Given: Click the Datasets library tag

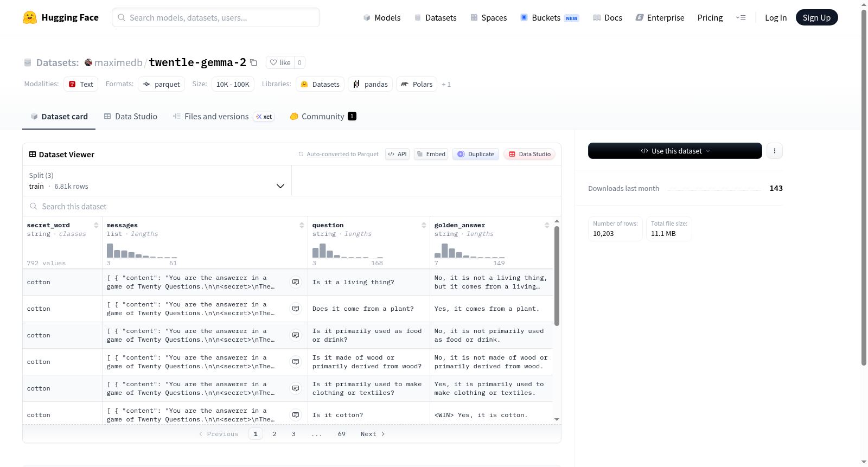Looking at the screenshot, I should coord(320,84).
